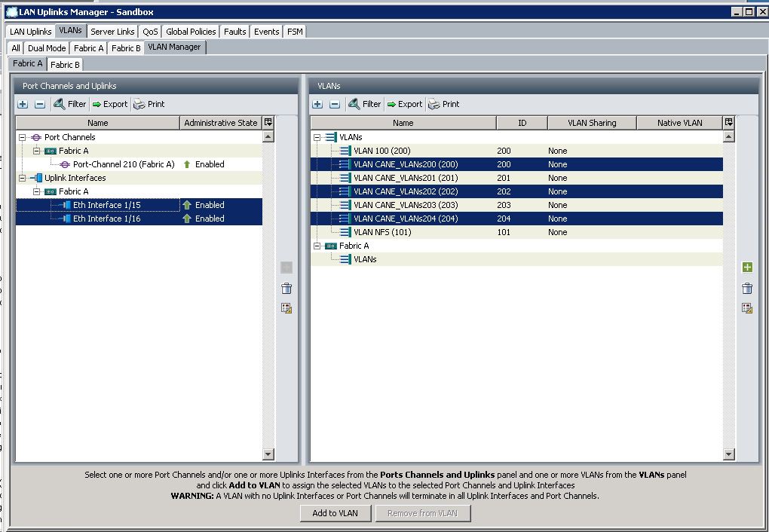Open the Fabric B sub-tab on the left panel
Viewport: 769px width, 532px height.
(65, 64)
